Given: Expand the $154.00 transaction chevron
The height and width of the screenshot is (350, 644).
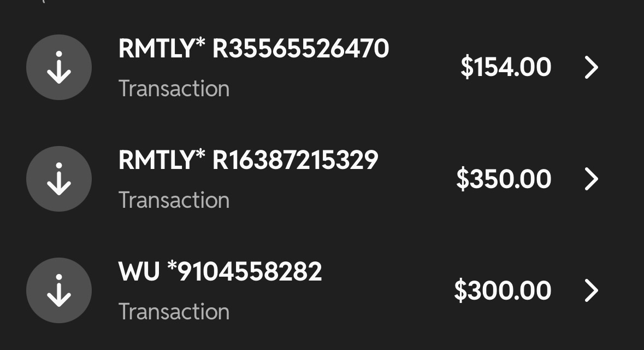Looking at the screenshot, I should (592, 67).
